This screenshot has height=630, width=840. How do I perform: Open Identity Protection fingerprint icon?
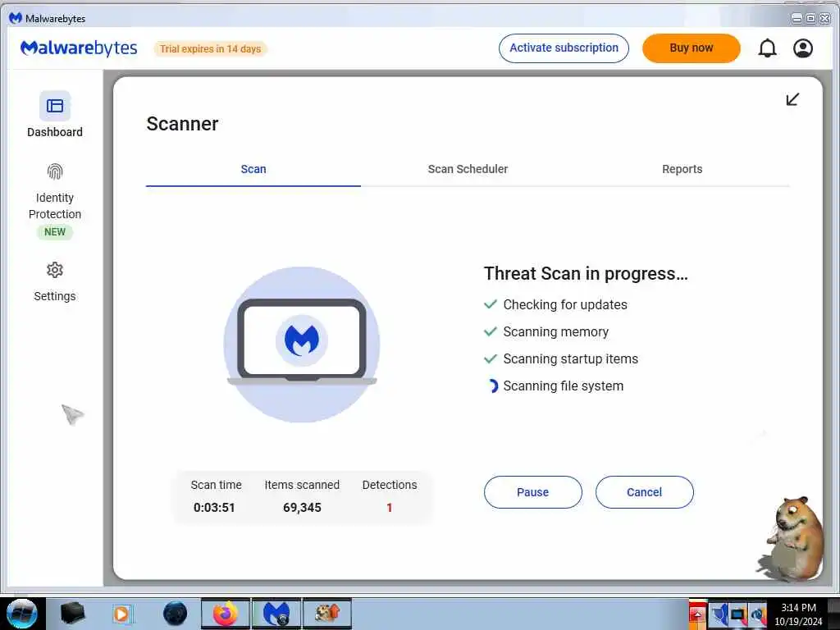point(55,171)
